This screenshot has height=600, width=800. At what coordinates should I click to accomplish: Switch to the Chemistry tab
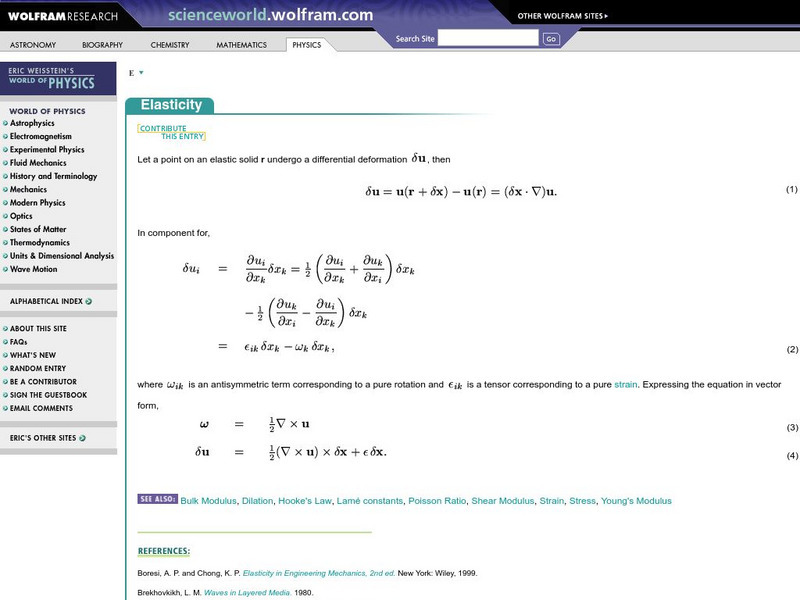[170, 45]
